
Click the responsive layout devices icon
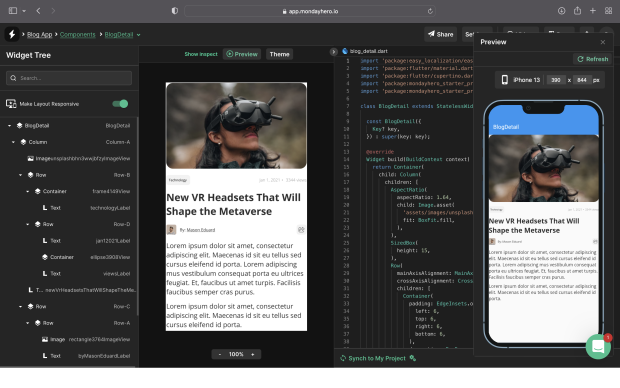[11, 104]
